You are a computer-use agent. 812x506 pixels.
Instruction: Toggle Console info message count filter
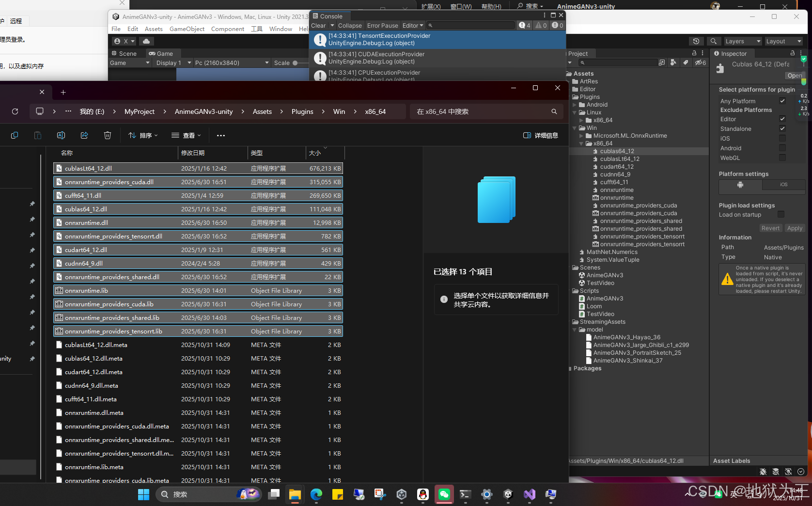click(x=525, y=25)
